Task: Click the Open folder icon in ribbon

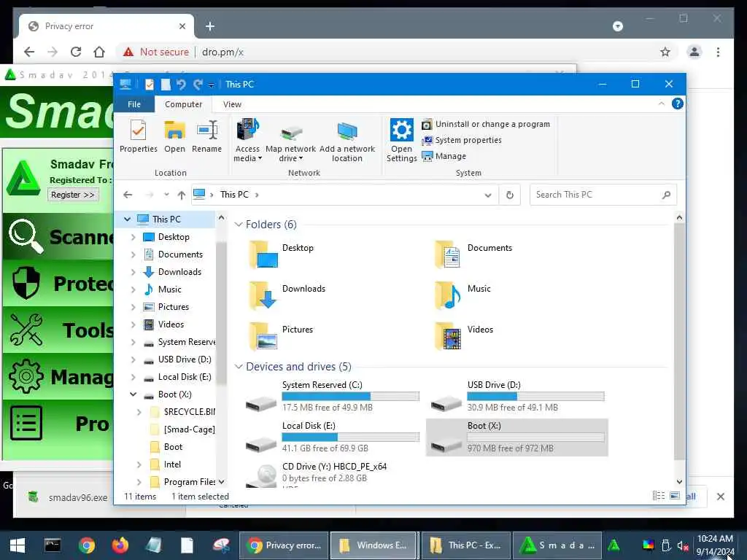Action: point(174,136)
